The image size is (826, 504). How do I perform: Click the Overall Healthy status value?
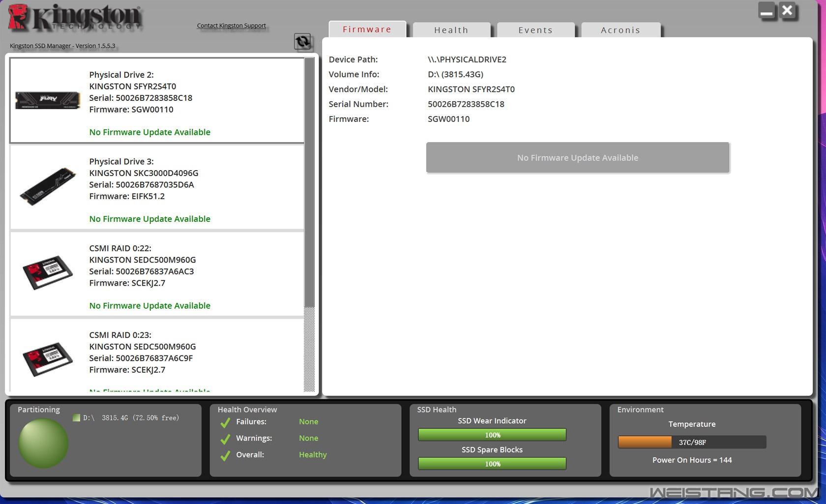[313, 455]
